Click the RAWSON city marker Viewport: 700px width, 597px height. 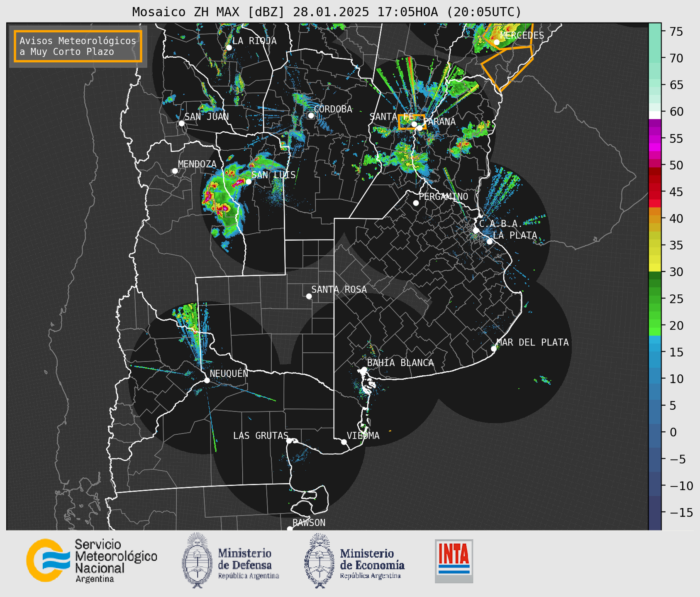(x=290, y=529)
